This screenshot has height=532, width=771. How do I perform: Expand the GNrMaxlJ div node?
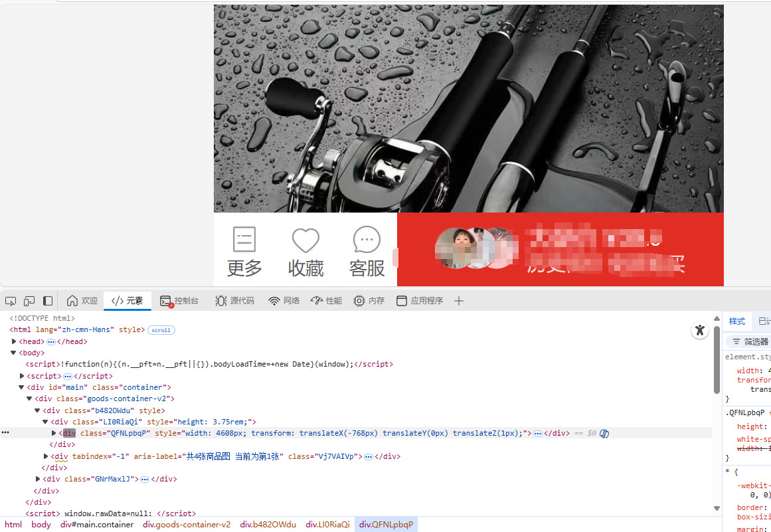pos(39,478)
